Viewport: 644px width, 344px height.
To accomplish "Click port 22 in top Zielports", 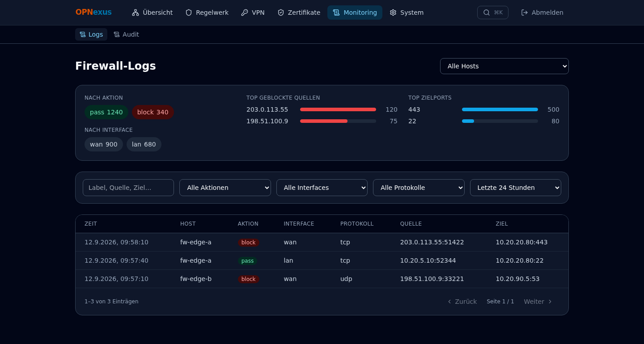I will (412, 121).
